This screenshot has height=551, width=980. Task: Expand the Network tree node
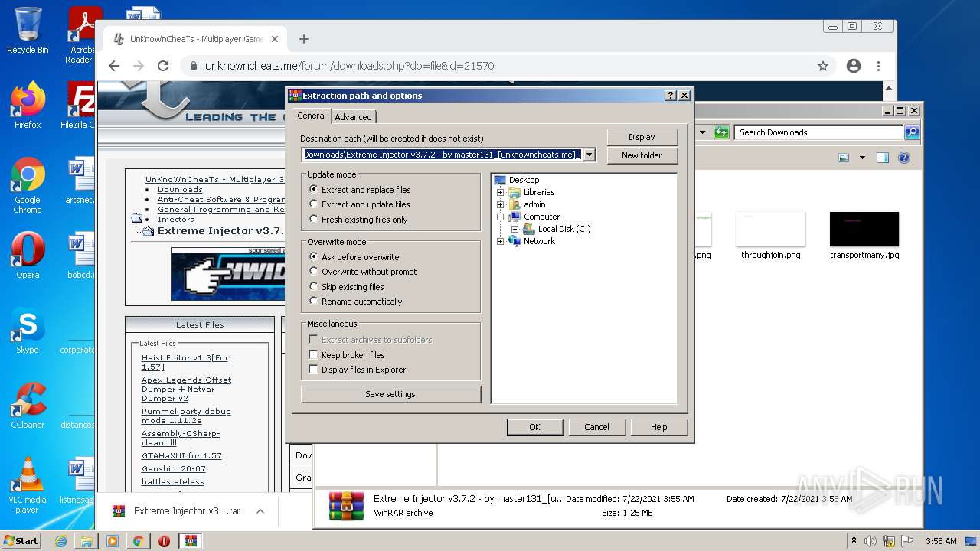(501, 241)
